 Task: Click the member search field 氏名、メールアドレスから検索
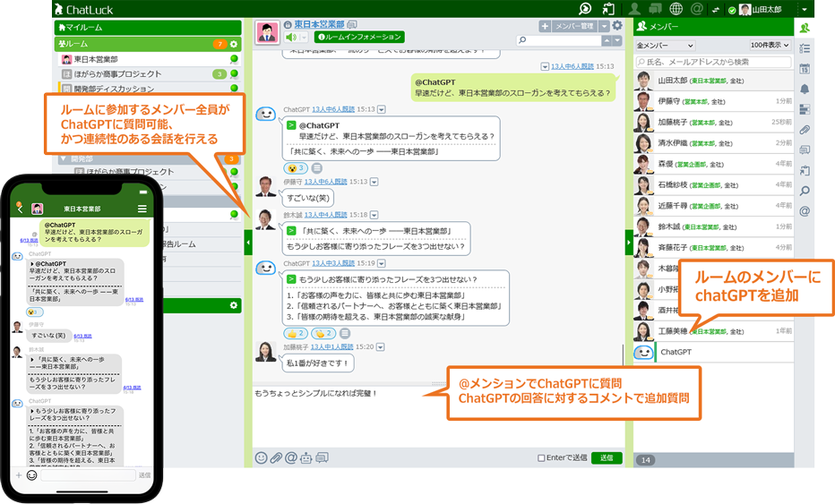pyautogui.click(x=713, y=63)
